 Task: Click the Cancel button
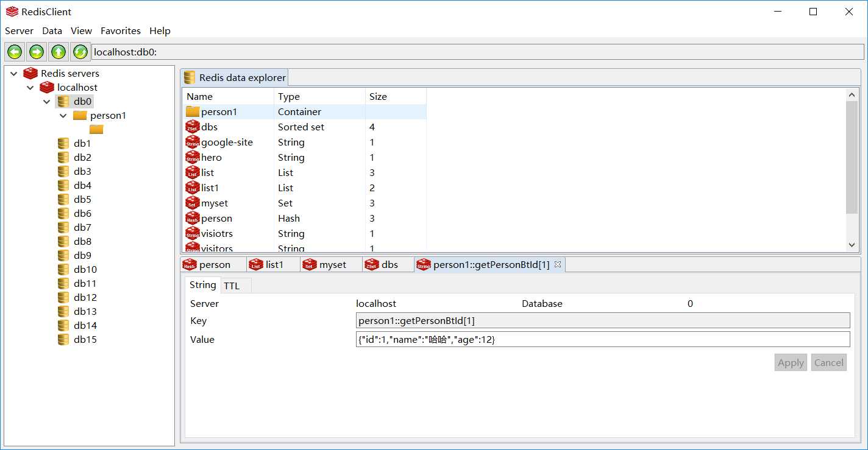tap(829, 362)
